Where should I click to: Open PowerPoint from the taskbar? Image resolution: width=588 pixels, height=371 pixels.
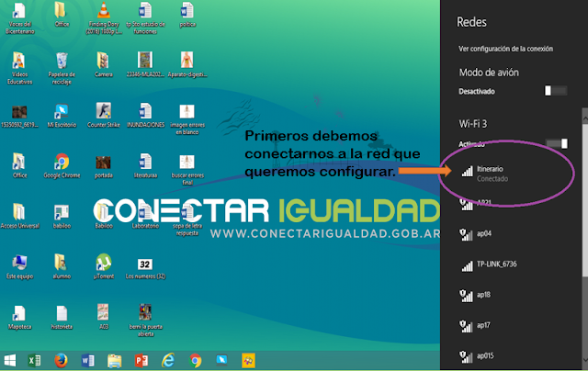pos(141,361)
